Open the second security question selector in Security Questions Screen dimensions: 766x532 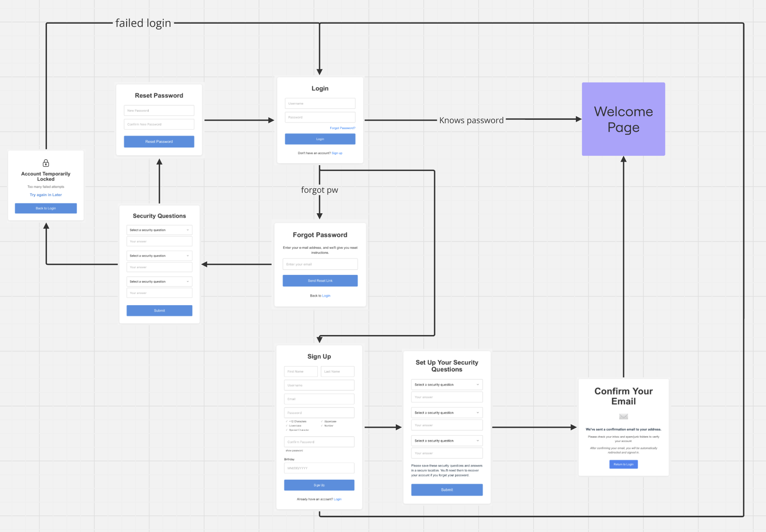159,256
